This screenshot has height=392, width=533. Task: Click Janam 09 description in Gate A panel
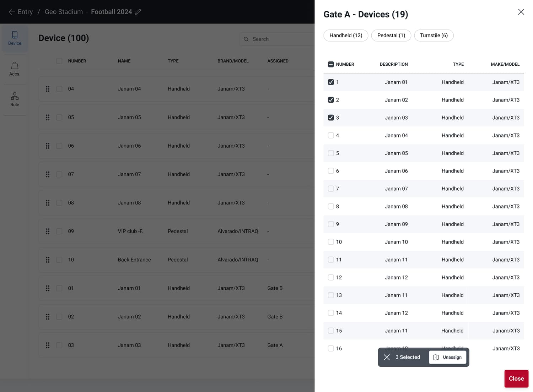pos(396,224)
